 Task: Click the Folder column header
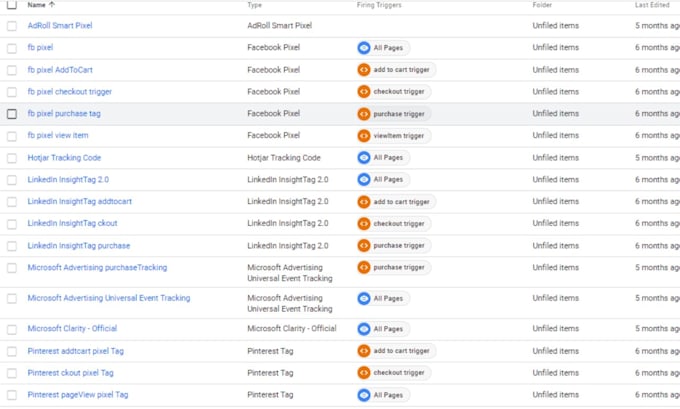pos(542,5)
